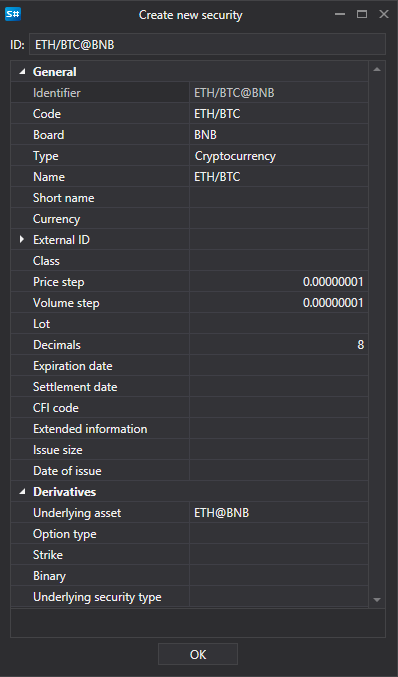Image resolution: width=398 pixels, height=677 pixels.
Task: Edit Underlying asset value ETH@BNB
Action: (x=279, y=513)
